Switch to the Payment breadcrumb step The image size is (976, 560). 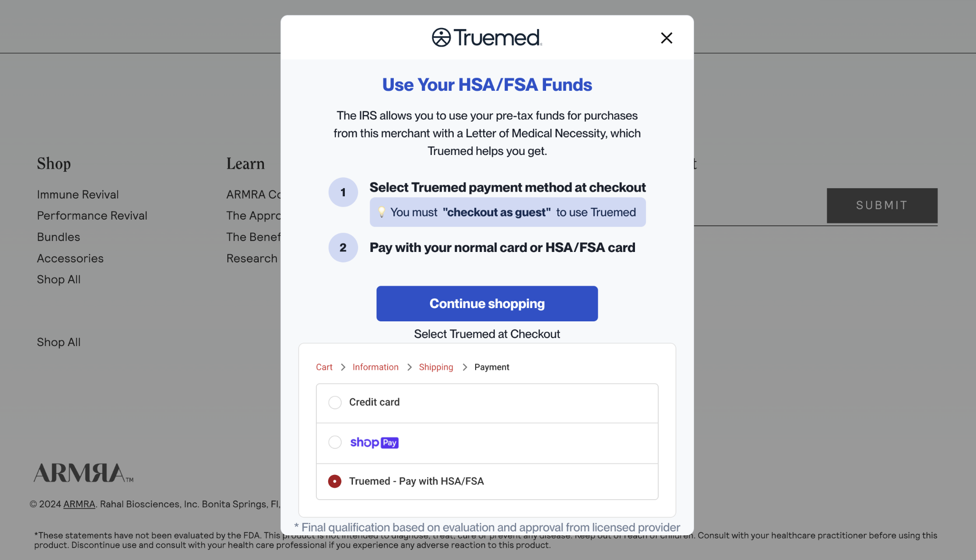491,367
